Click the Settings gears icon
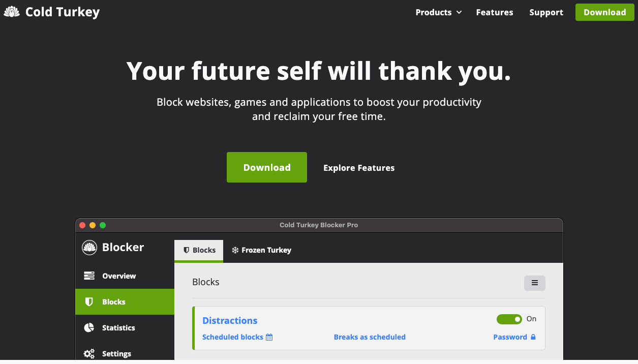The image size is (638, 364). tap(89, 354)
